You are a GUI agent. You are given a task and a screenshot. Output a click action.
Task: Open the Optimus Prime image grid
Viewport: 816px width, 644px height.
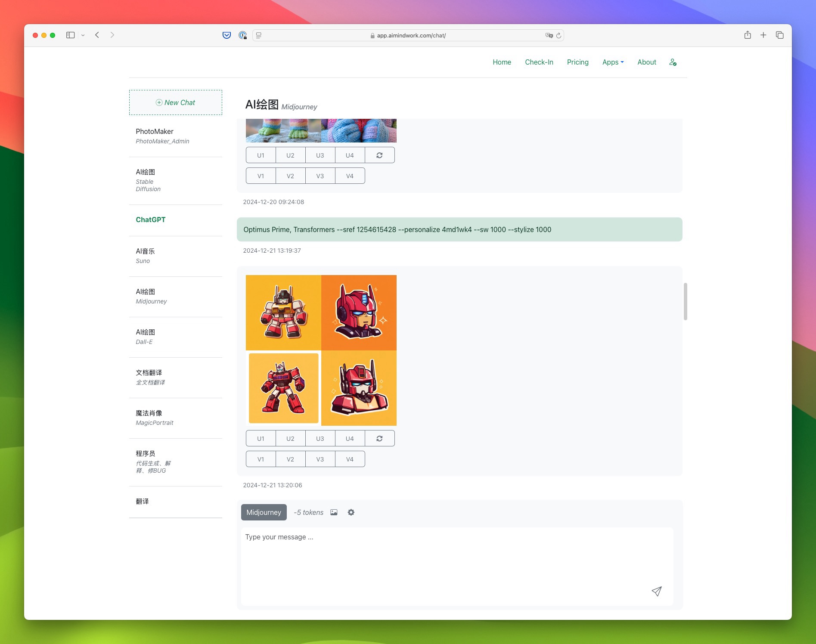[x=321, y=350]
